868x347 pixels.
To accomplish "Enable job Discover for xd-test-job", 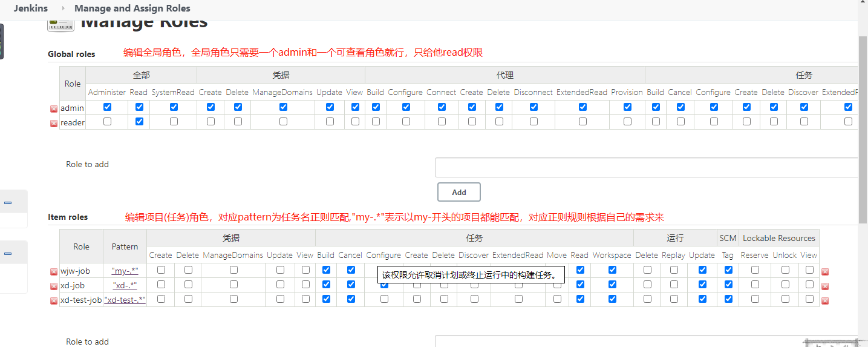I will pos(474,299).
